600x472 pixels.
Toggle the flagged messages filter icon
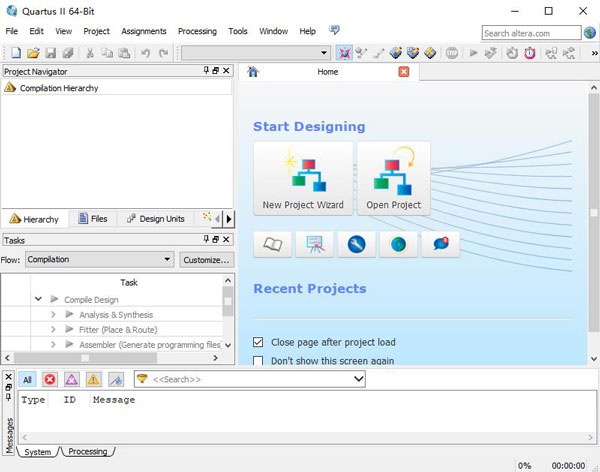116,379
